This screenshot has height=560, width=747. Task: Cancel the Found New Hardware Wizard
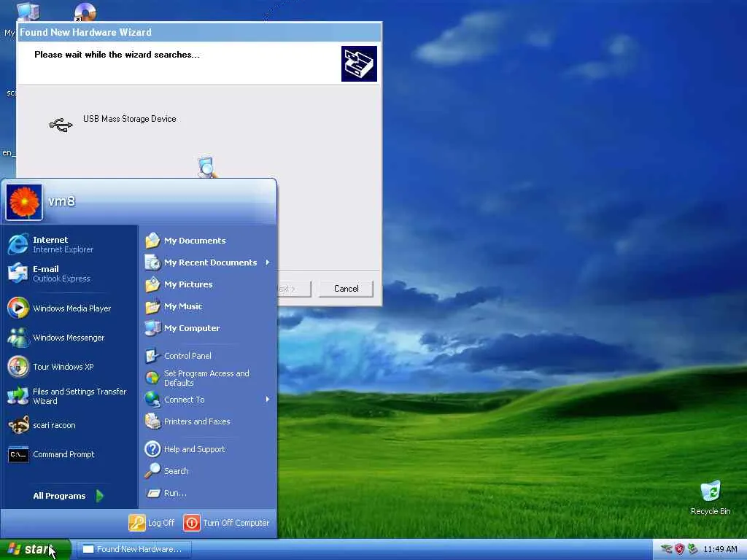346,289
